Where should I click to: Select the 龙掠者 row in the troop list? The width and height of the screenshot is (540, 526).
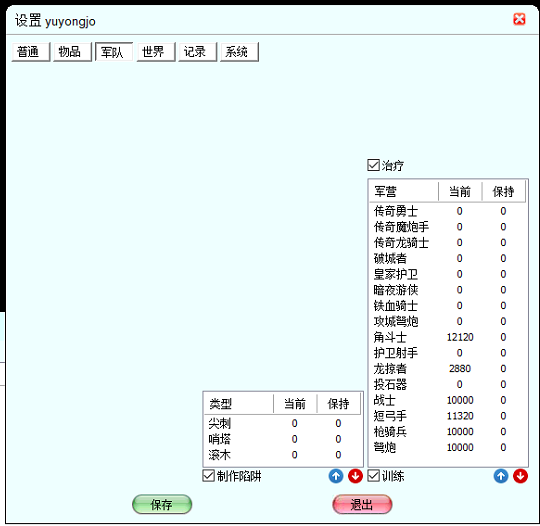448,369
